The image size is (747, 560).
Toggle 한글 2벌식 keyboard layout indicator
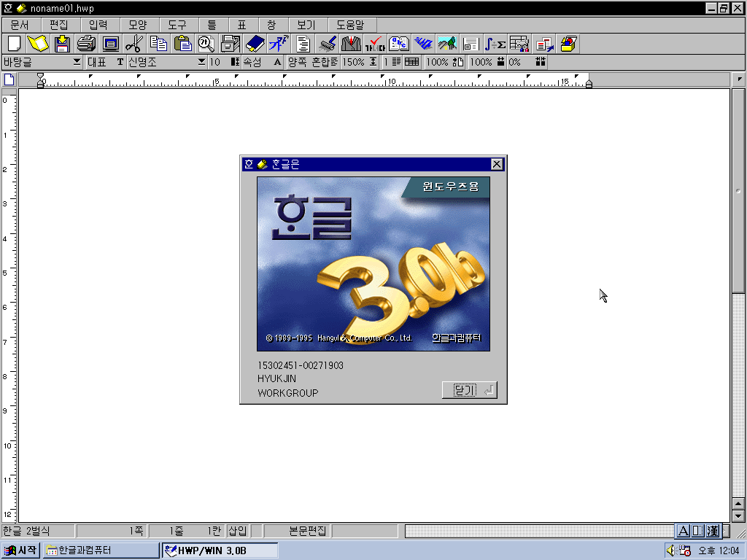pos(38,531)
